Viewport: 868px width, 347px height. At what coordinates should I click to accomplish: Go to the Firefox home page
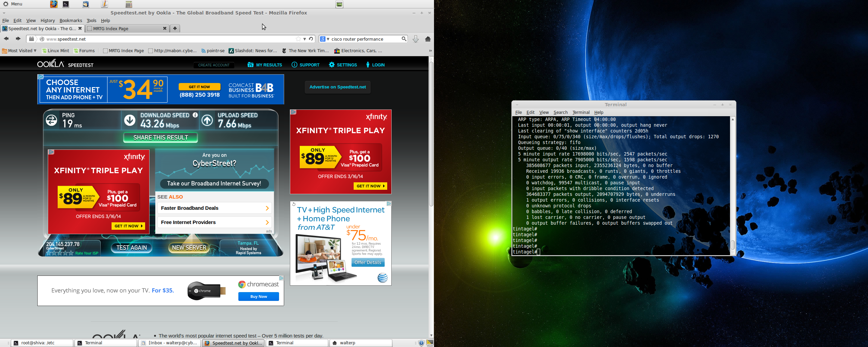coord(428,39)
